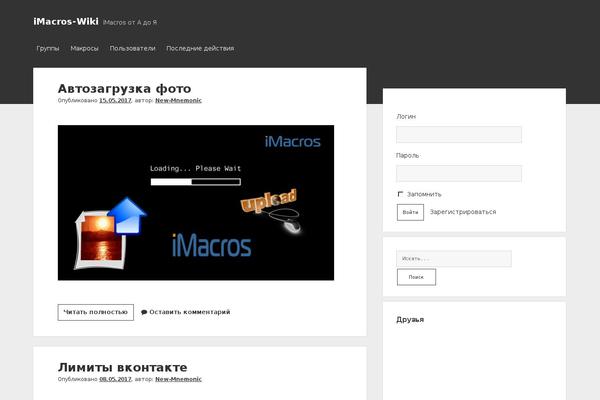Click the comment bubble icon

click(x=144, y=312)
